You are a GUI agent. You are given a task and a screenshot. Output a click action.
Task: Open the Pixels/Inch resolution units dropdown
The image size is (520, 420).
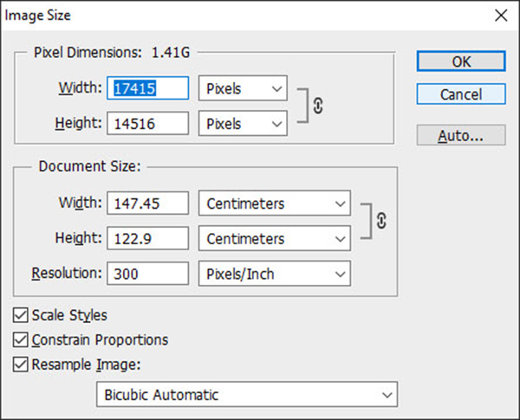pyautogui.click(x=275, y=274)
